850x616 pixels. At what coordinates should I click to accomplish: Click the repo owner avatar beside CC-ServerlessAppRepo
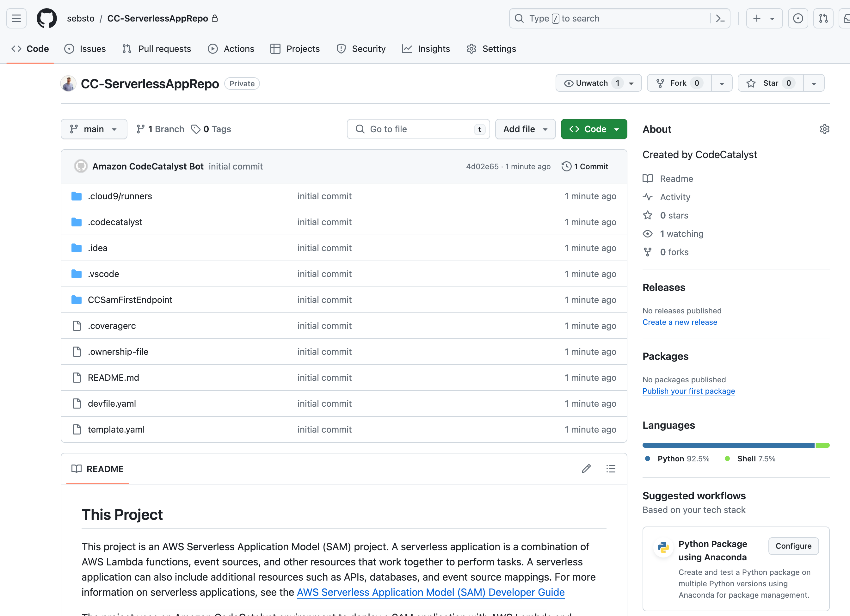point(68,83)
